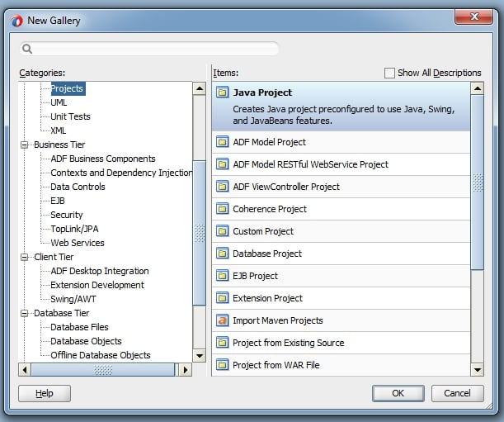Select the EJB category

58,201
